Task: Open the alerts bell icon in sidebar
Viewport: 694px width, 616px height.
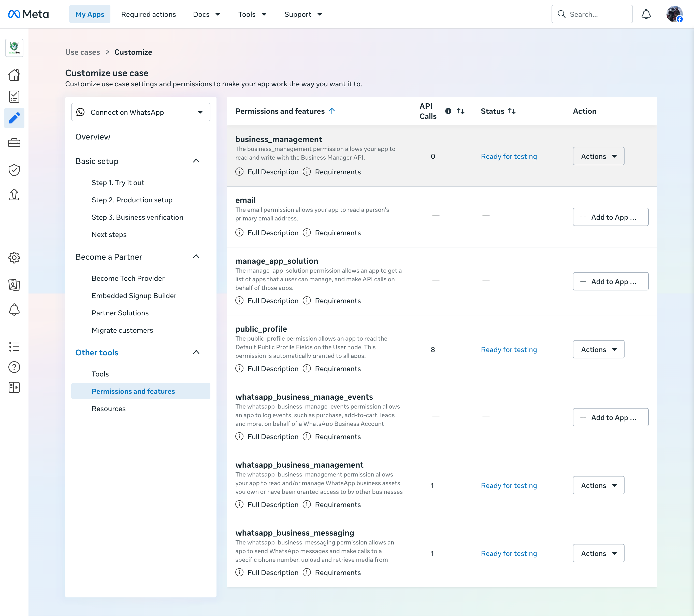Action: click(14, 310)
